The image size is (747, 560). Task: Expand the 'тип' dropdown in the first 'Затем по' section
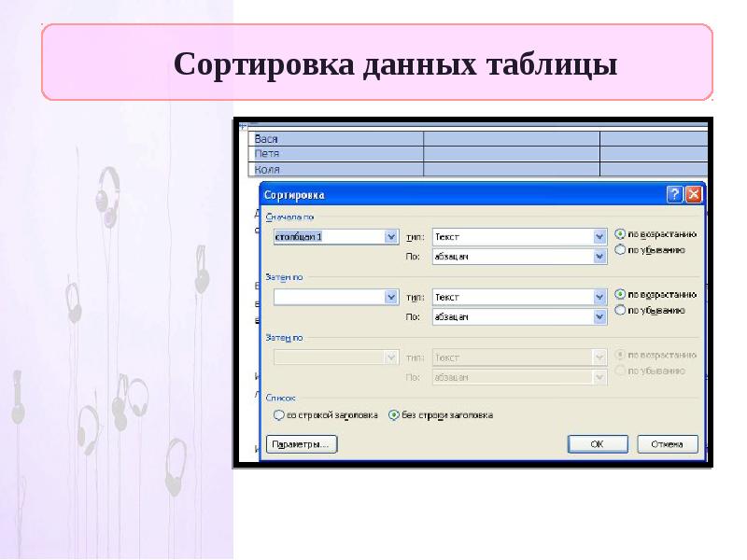click(599, 297)
